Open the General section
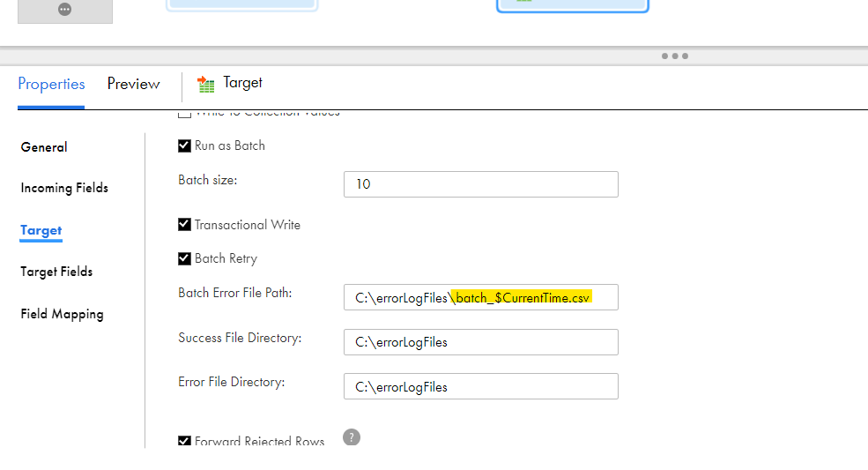The image size is (868, 470). [44, 147]
